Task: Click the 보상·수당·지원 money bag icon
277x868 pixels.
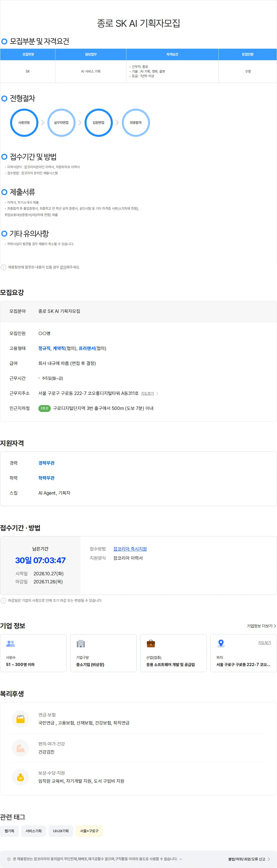Action: point(20,777)
